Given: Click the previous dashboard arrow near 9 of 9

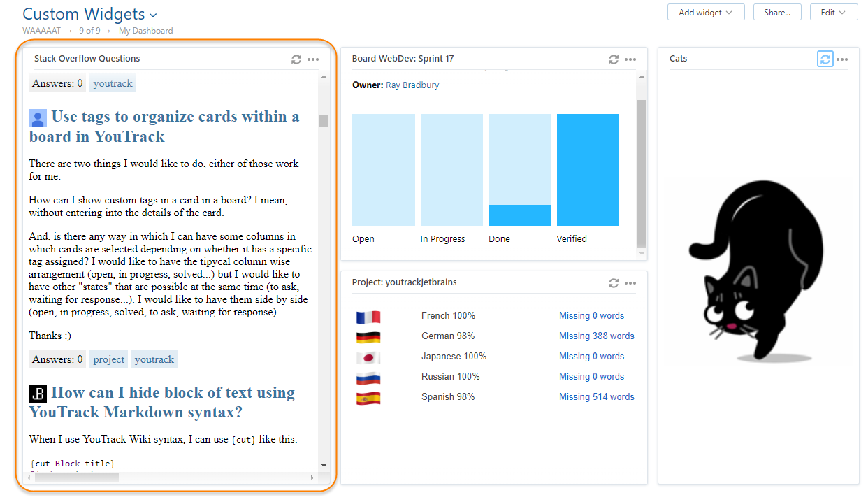Looking at the screenshot, I should (x=72, y=31).
